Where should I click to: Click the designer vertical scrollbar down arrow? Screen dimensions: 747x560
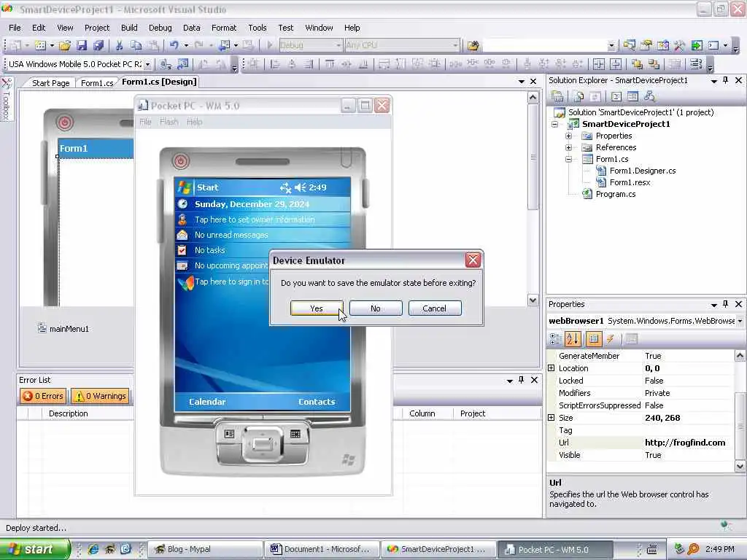pos(533,300)
